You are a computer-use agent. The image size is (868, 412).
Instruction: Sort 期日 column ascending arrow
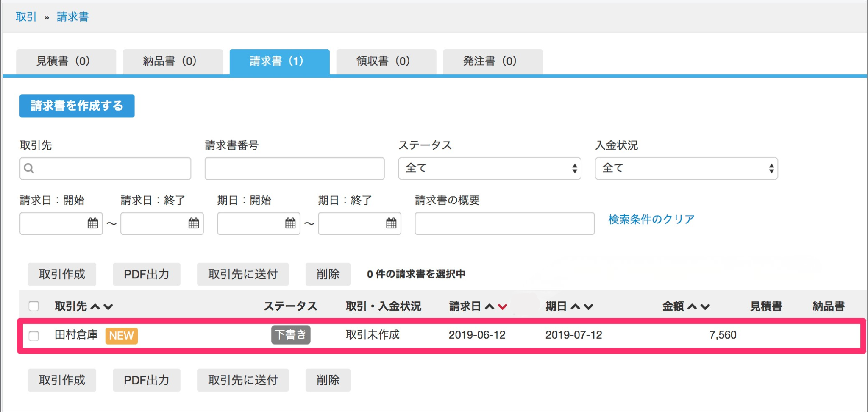pos(575,306)
